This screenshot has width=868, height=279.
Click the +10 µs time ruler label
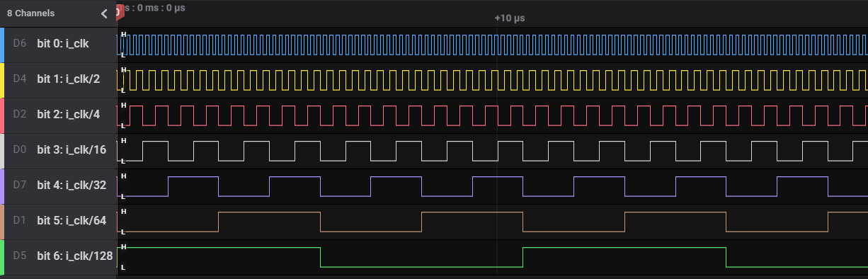510,18
